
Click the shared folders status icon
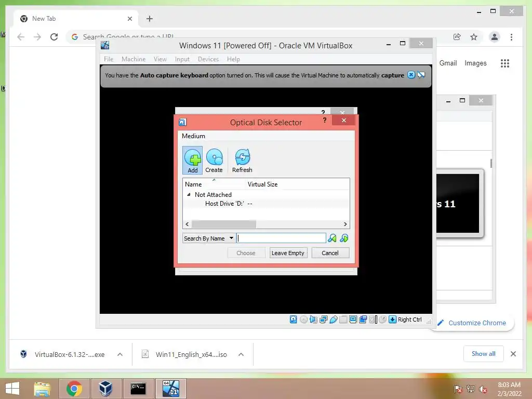pos(343,320)
